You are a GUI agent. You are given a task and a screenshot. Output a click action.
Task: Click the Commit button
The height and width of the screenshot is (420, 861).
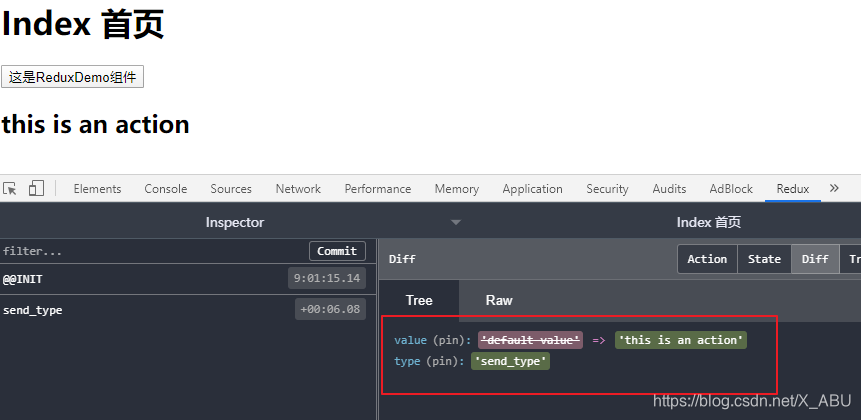point(337,251)
